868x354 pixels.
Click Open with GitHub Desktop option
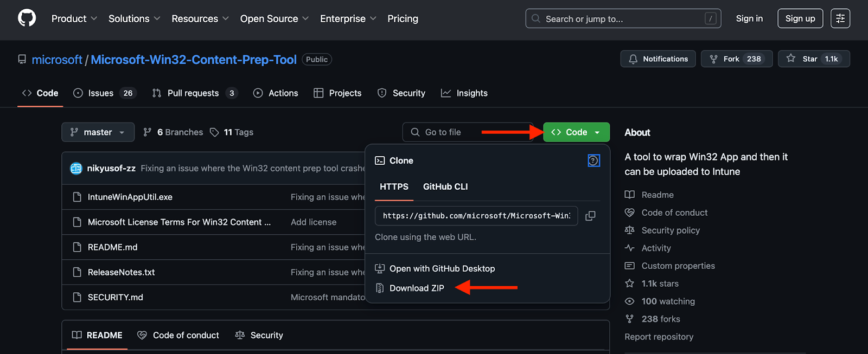point(442,268)
